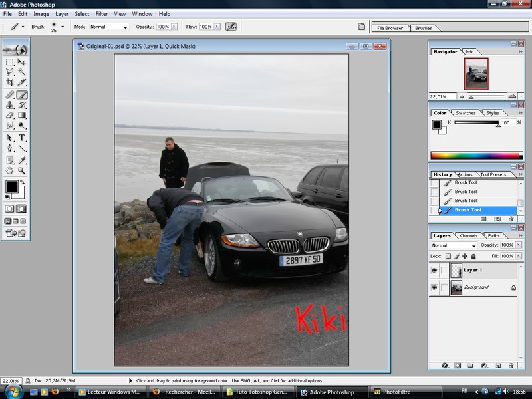Create new snapshot in History panel
The width and height of the screenshot is (532, 399).
pos(497,219)
